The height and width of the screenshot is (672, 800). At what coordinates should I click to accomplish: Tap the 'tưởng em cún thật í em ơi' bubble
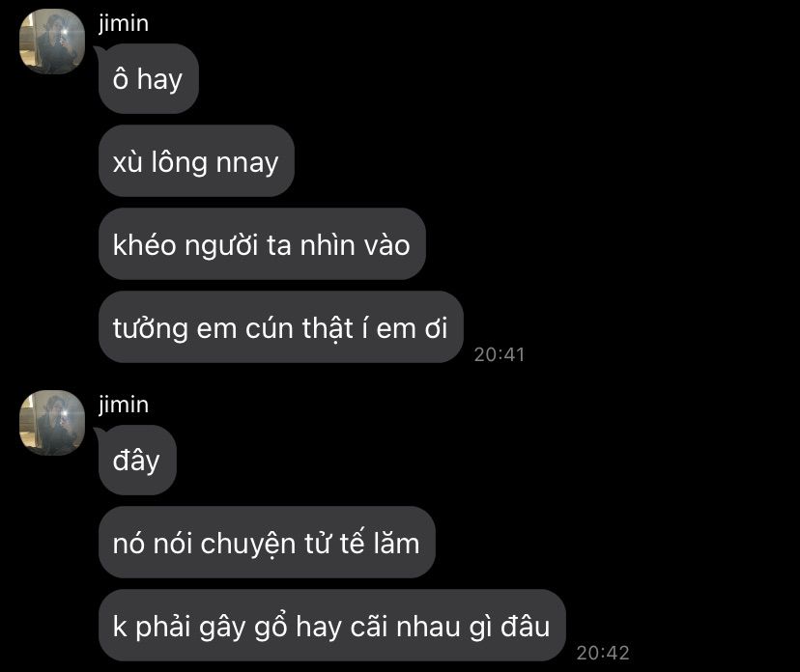pyautogui.click(x=280, y=327)
